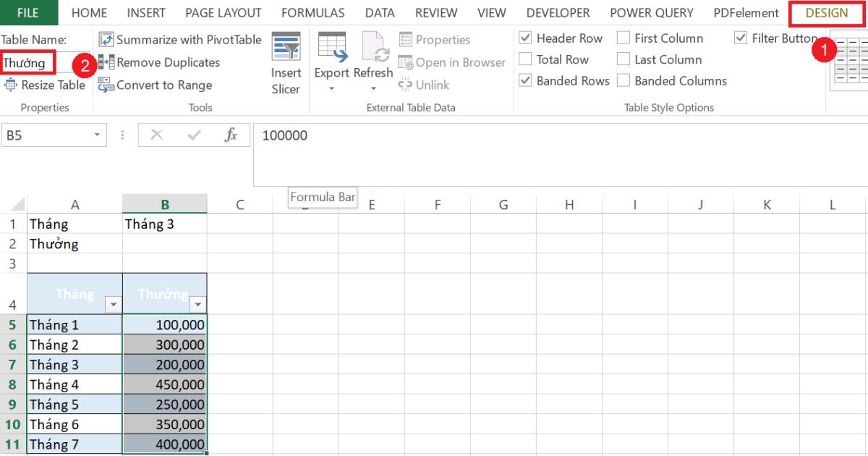Edit the Table Name input field
Screen dimensions: 868x456
click(29, 62)
